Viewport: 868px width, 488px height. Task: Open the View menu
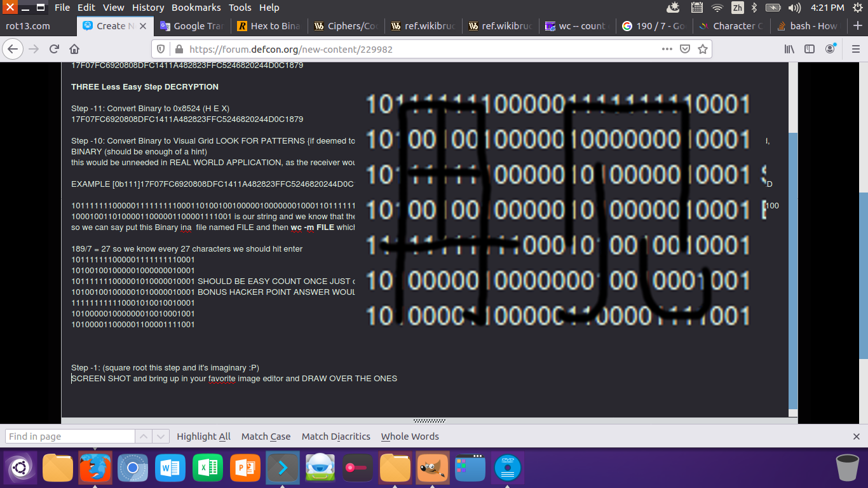click(x=114, y=8)
